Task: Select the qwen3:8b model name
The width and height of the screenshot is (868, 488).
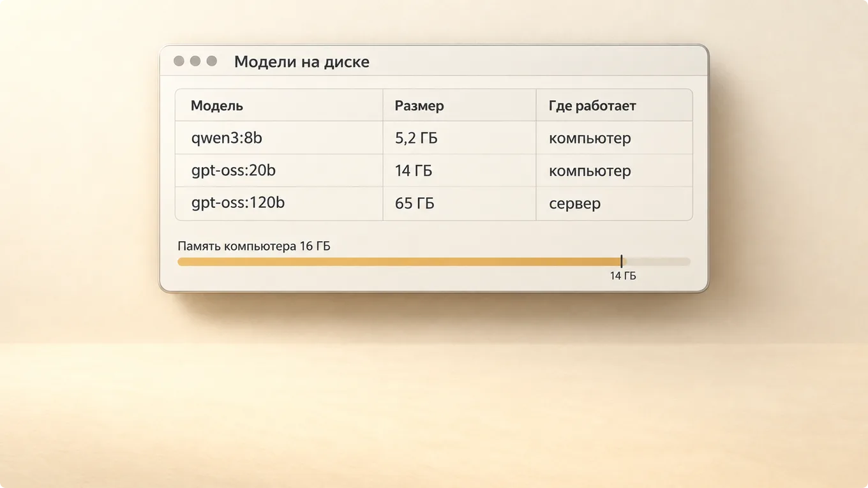Action: click(x=227, y=138)
